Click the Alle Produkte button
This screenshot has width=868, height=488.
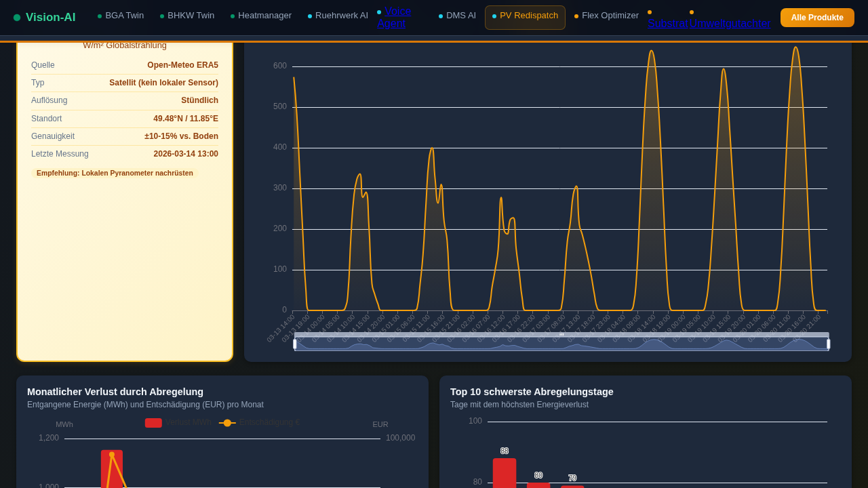816,18
